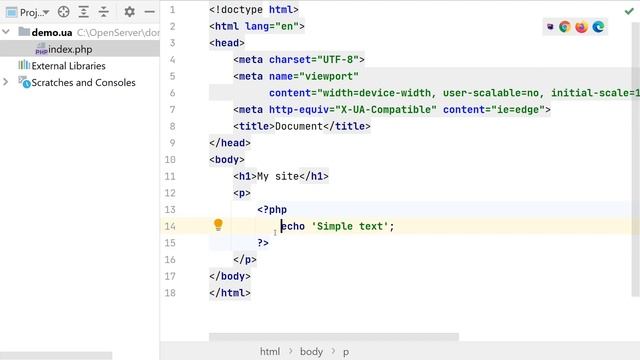Click the <!doctype html> declaration

(x=254, y=9)
